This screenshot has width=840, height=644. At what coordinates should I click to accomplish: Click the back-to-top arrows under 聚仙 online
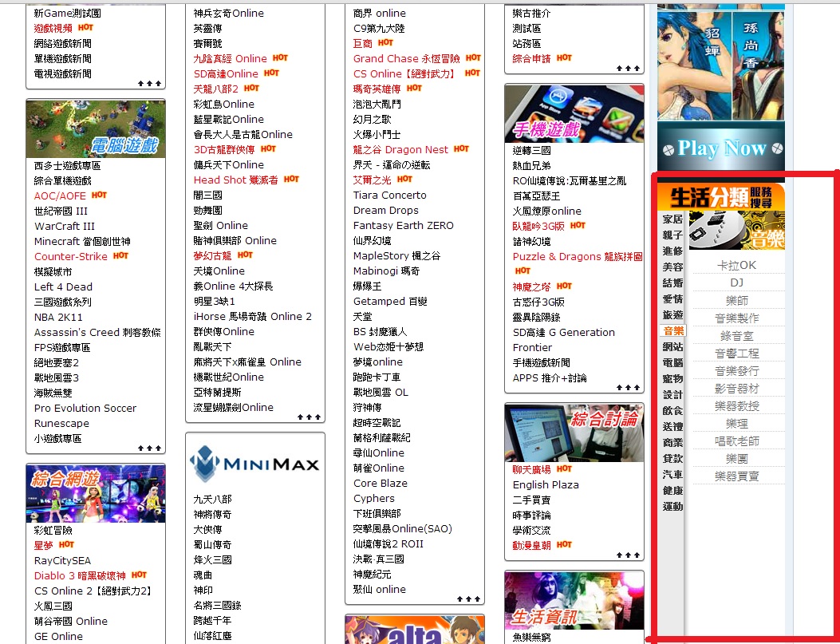pos(469,599)
